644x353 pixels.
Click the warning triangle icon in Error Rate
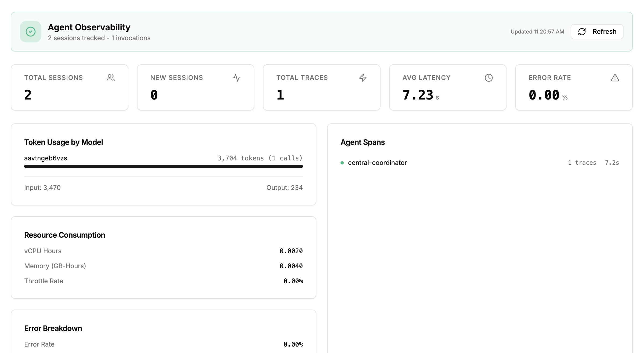point(615,78)
